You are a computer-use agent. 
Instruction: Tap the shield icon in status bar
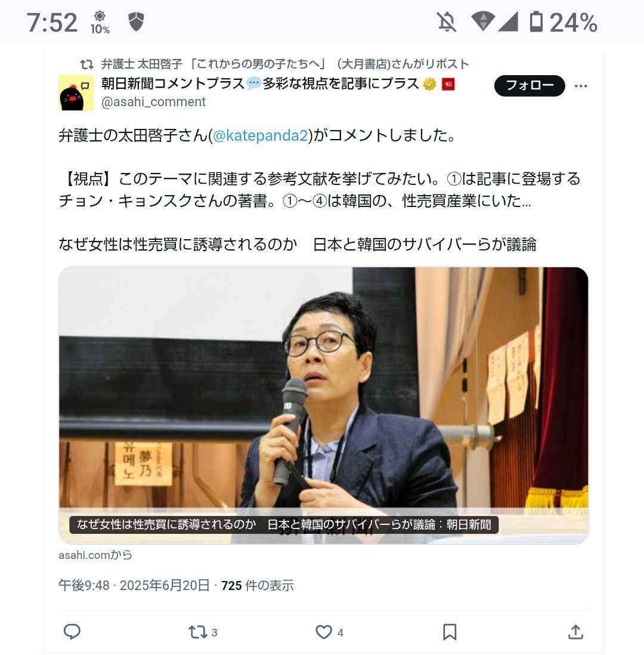[x=136, y=21]
